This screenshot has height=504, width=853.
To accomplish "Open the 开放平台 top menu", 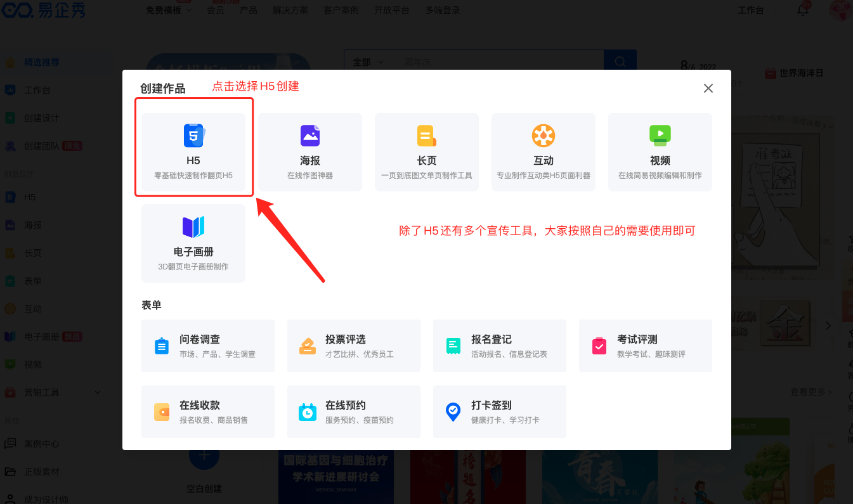I will pos(392,10).
